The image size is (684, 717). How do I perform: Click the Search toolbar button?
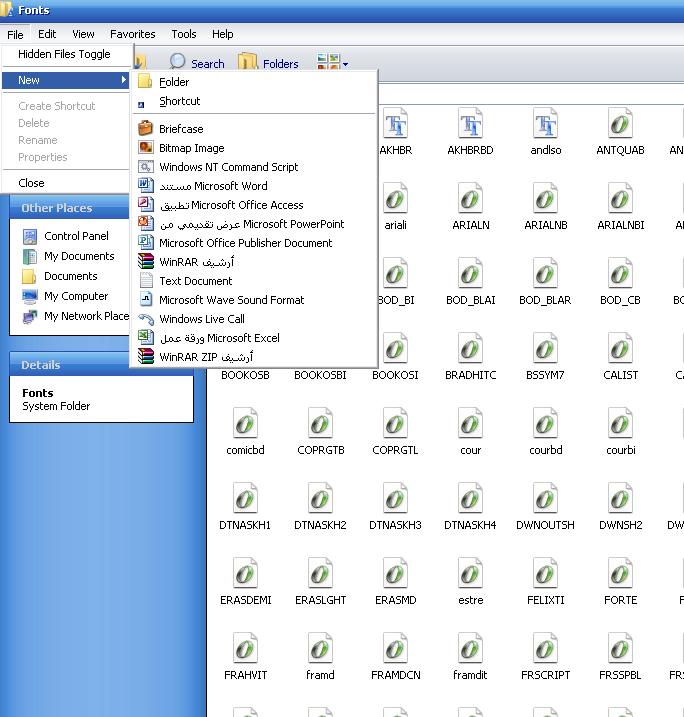(x=197, y=63)
